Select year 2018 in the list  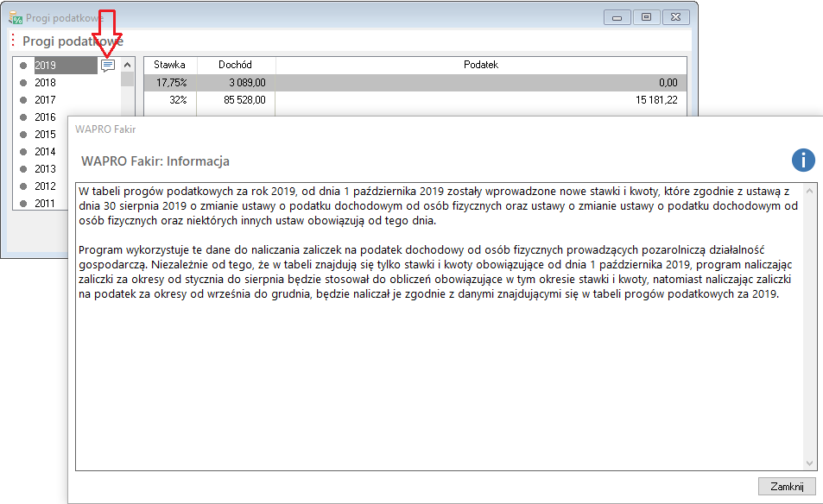coord(45,82)
